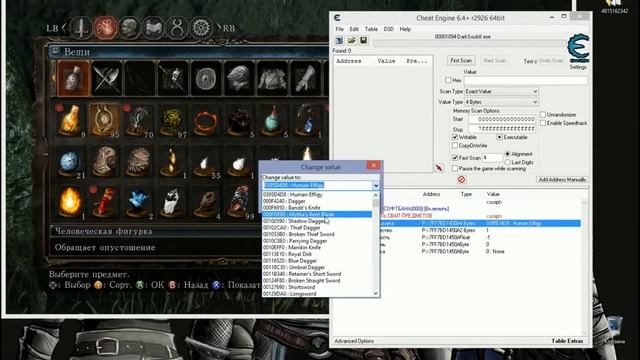The image size is (640, 360).
Task: Click Add Address Manually button
Action: click(562, 180)
